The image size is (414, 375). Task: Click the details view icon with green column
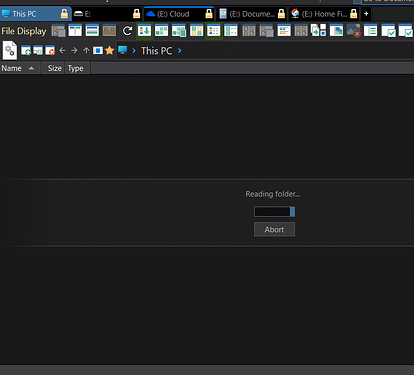pyautogui.click(x=231, y=31)
